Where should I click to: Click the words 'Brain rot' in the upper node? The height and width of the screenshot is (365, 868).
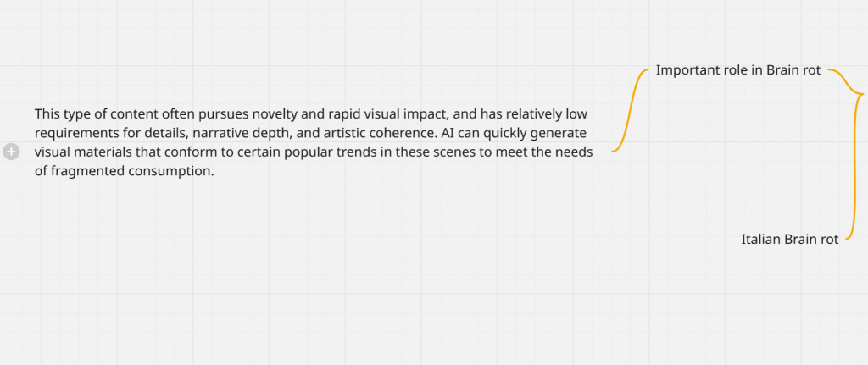point(793,71)
